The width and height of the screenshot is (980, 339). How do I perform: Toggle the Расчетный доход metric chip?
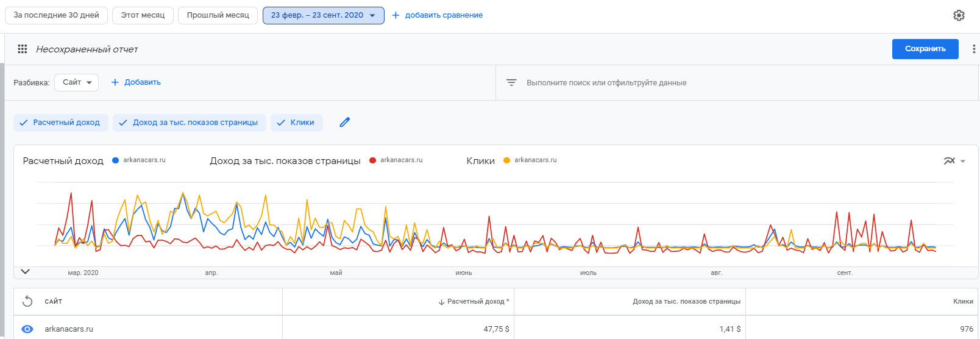60,123
